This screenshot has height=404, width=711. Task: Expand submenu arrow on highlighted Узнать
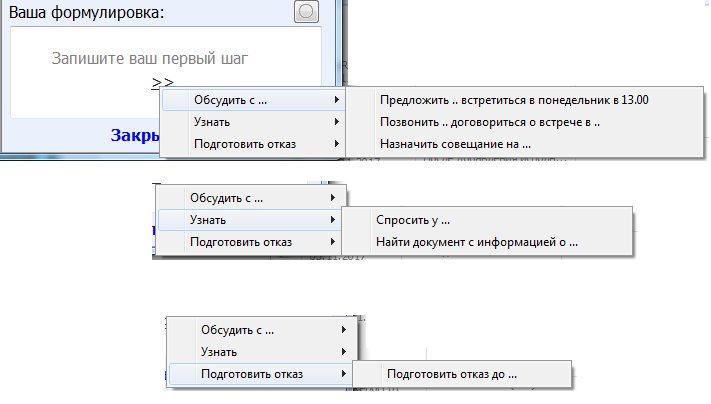(331, 219)
